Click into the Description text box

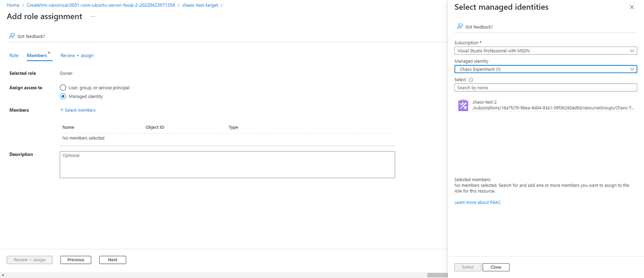click(x=227, y=165)
